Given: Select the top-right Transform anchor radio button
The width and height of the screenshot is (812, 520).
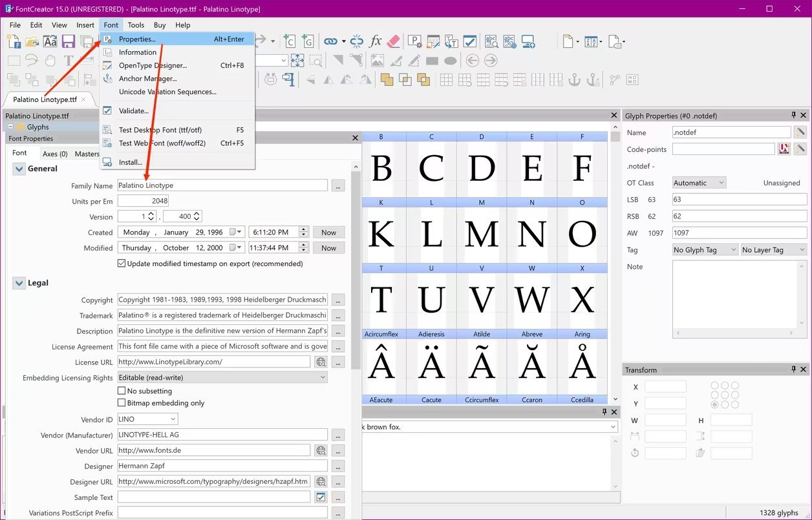Looking at the screenshot, I should [735, 386].
